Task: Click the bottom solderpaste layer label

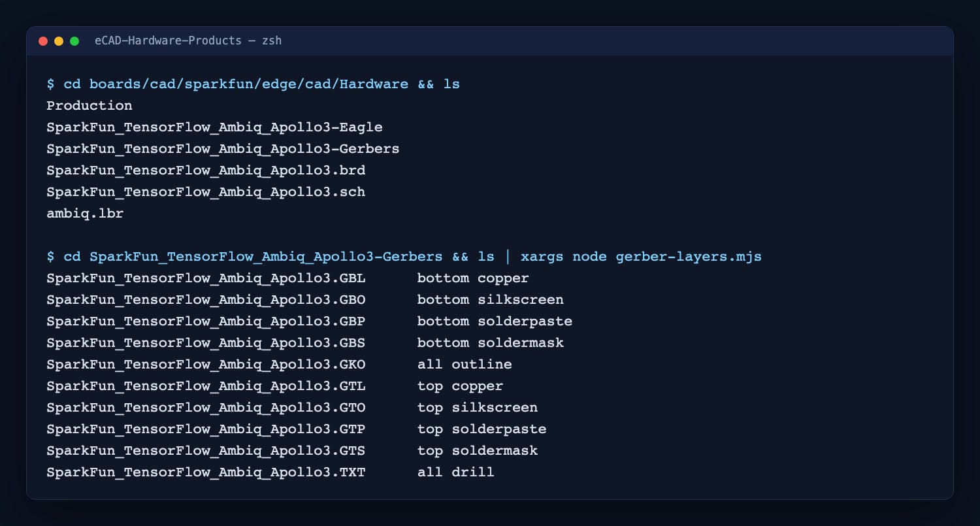Action: (495, 321)
